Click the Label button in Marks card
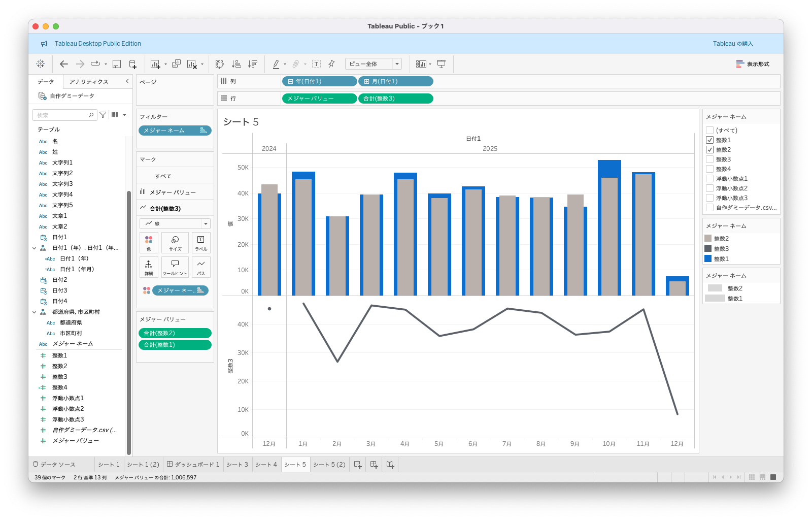This screenshot has height=520, width=812. point(201,242)
